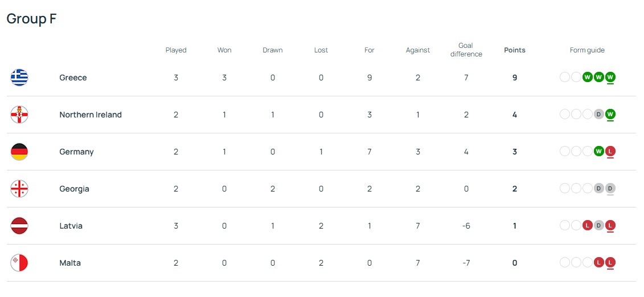Click Germany's green W form badge
The height and width of the screenshot is (297, 644).
[598, 151]
